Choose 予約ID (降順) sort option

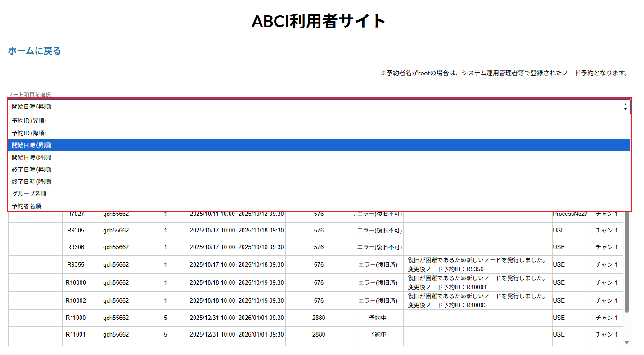(x=29, y=133)
